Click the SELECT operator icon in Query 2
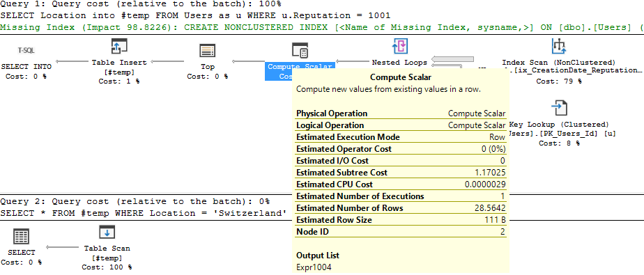The image size is (644, 275). click(x=22, y=237)
